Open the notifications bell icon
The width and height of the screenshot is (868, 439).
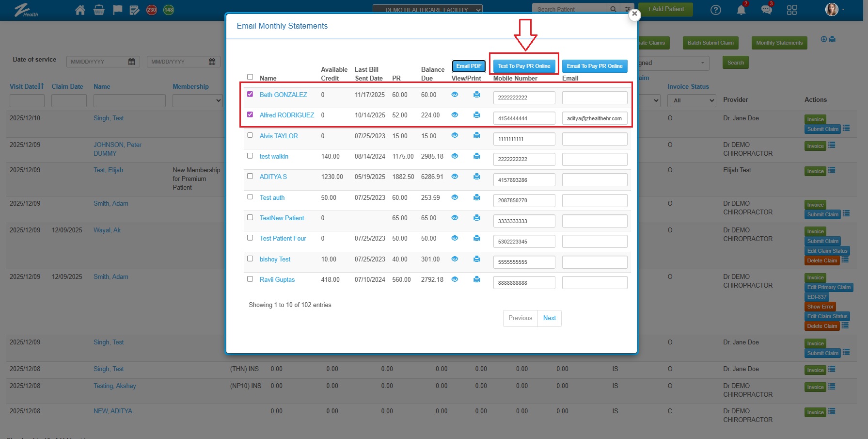point(741,10)
